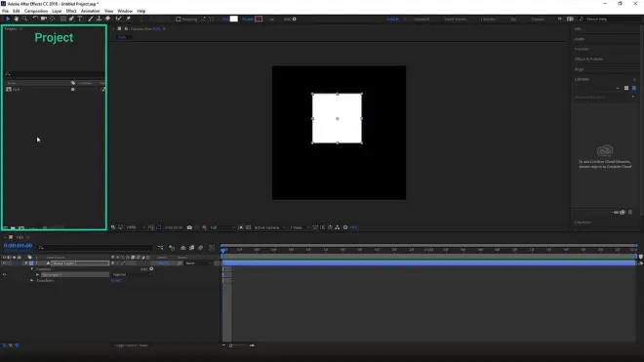Select the Selection arrow tool
The height and width of the screenshot is (362, 644).
coord(8,19)
